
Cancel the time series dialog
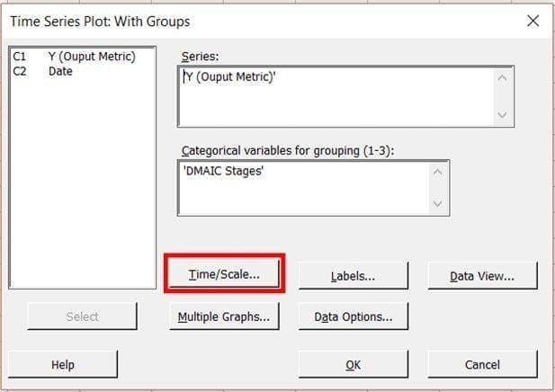point(482,364)
